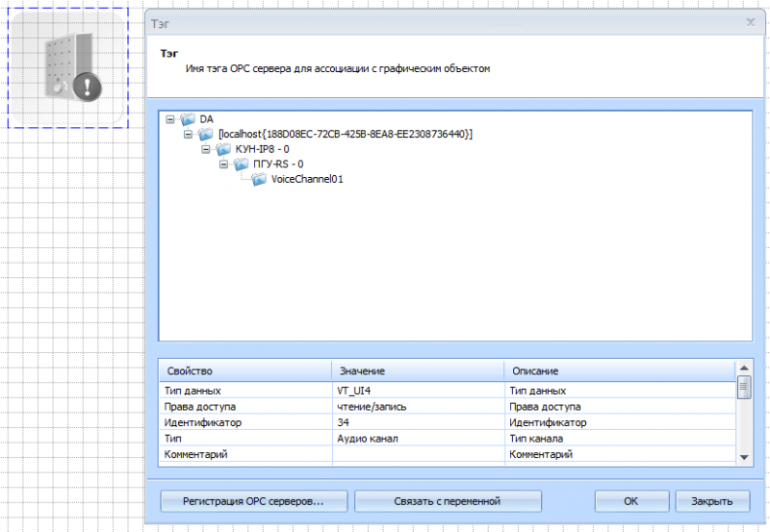Image resolution: width=770 pixels, height=532 pixels.
Task: Click the DA root folder icon
Action: click(x=188, y=119)
